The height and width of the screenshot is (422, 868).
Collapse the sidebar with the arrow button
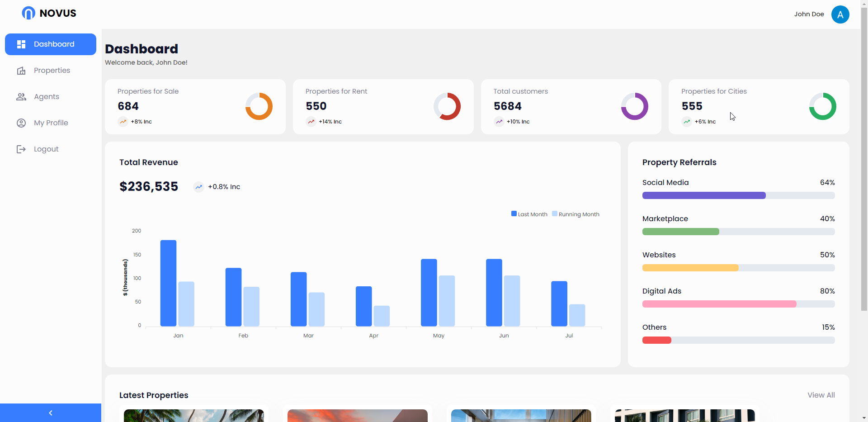point(50,413)
